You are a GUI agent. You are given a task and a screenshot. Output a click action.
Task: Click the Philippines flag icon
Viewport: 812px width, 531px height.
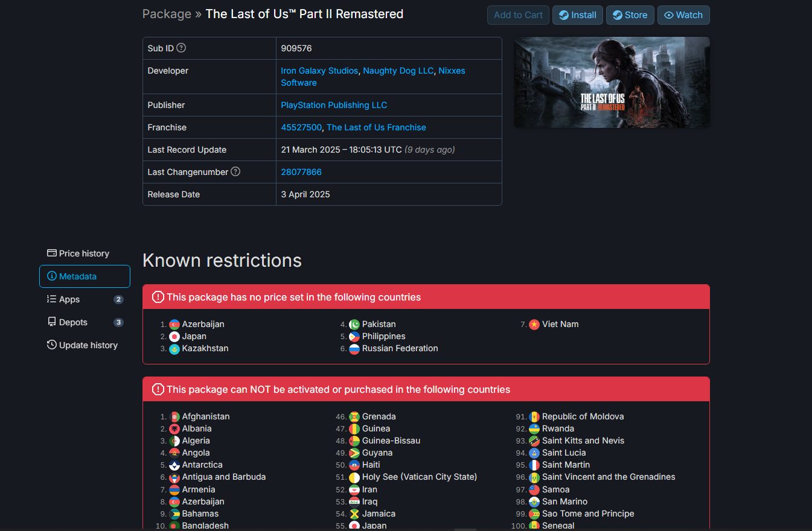354,337
